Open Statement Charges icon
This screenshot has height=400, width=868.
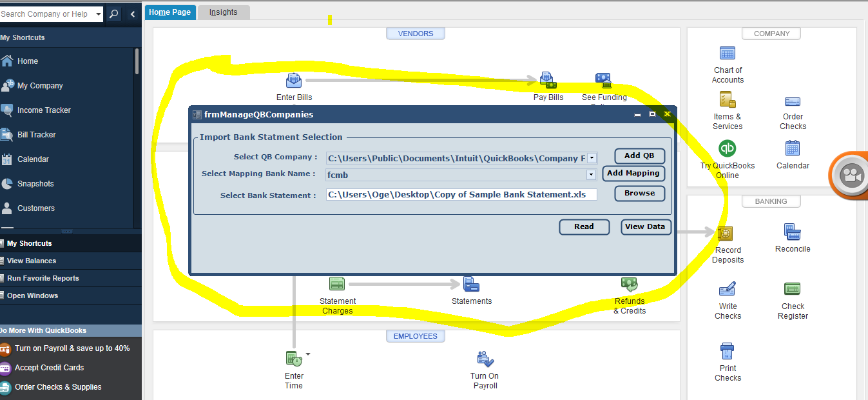coord(337,284)
